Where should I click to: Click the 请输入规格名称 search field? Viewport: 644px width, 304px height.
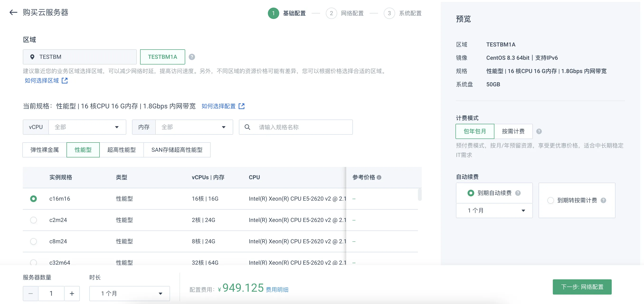click(296, 127)
